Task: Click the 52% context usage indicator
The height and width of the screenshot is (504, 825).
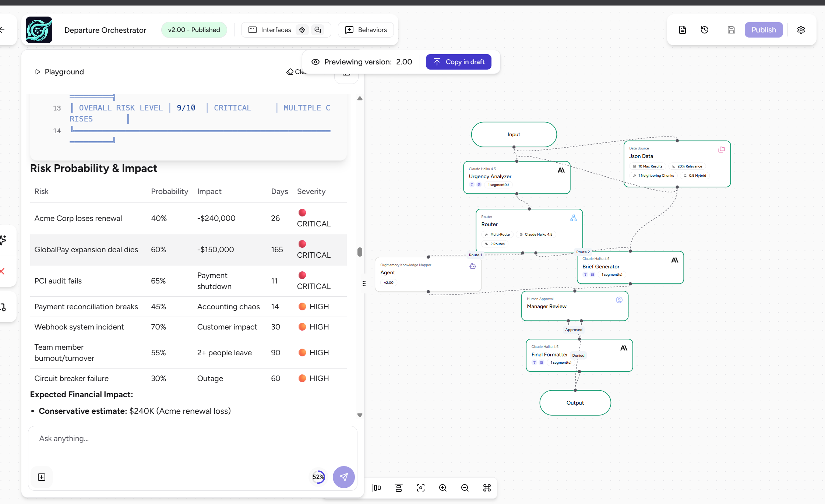Action: (x=318, y=477)
